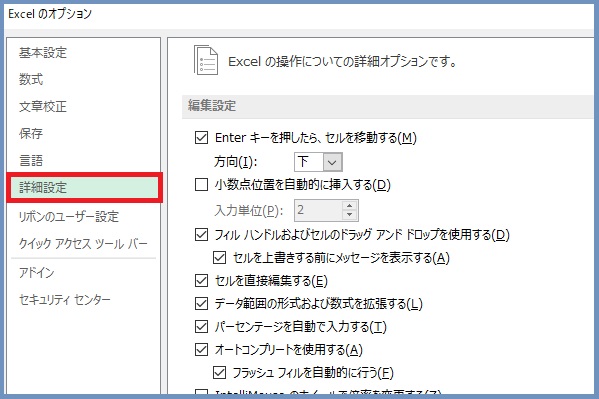Screen dimensions: 599x399
Task: Click the Excel の操作についての詳細オプションです description
Action: 342,62
